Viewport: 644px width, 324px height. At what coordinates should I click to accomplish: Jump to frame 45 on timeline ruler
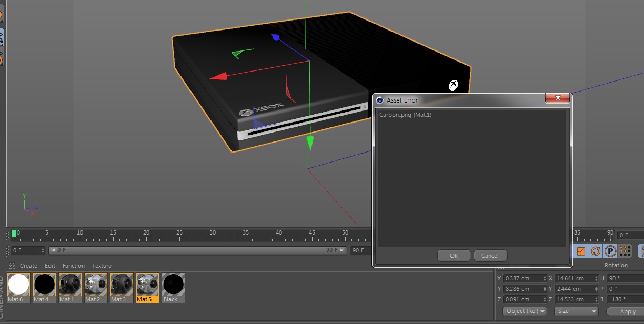[312, 232]
